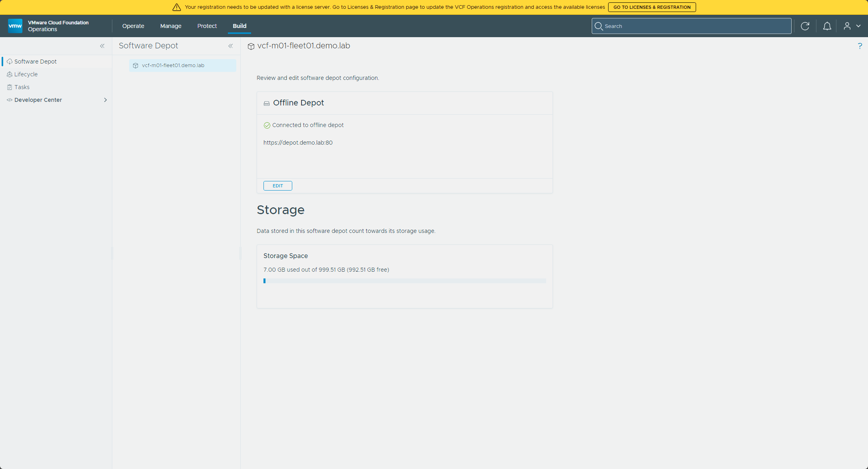Open the user account icon menu
The image size is (868, 469).
tap(852, 26)
